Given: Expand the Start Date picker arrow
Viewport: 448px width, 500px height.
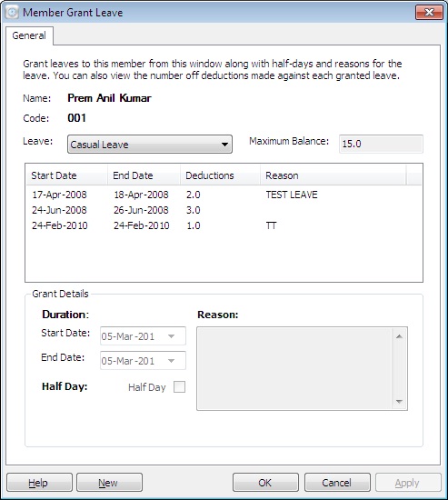Looking at the screenshot, I should (x=171, y=336).
